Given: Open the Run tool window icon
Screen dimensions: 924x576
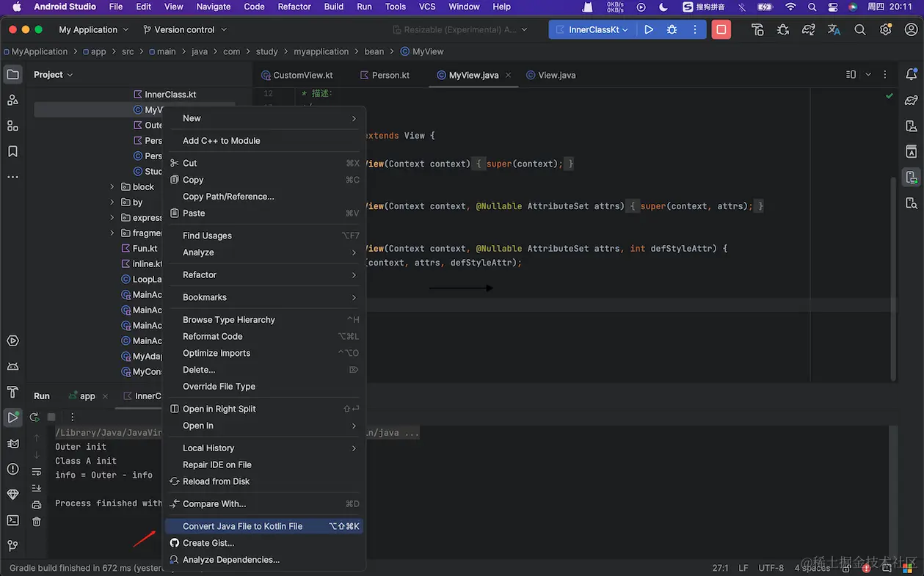Looking at the screenshot, I should coord(12,418).
